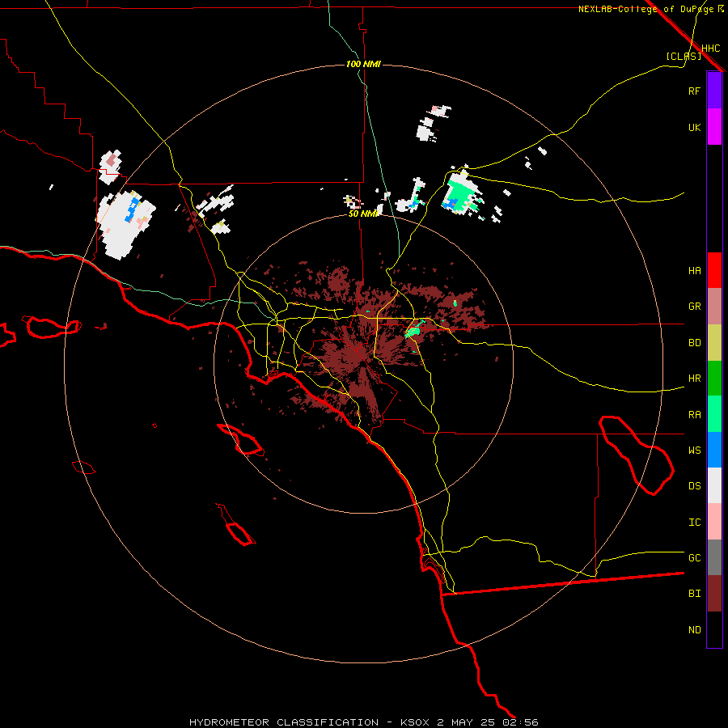
Task: Click the ND black legend swatch
Action: click(714, 629)
